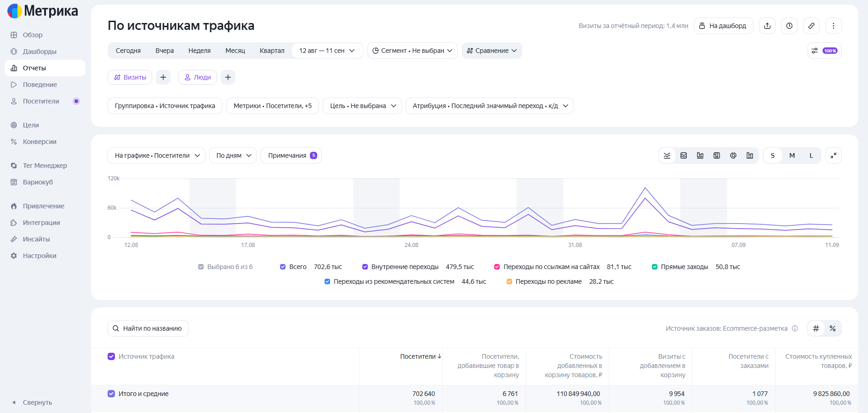
Task: Uncheck Прямые заходы legend checkbox
Action: tap(655, 267)
